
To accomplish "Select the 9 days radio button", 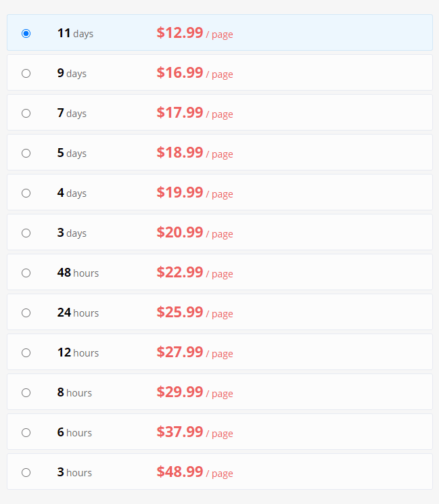I will 26,73.
